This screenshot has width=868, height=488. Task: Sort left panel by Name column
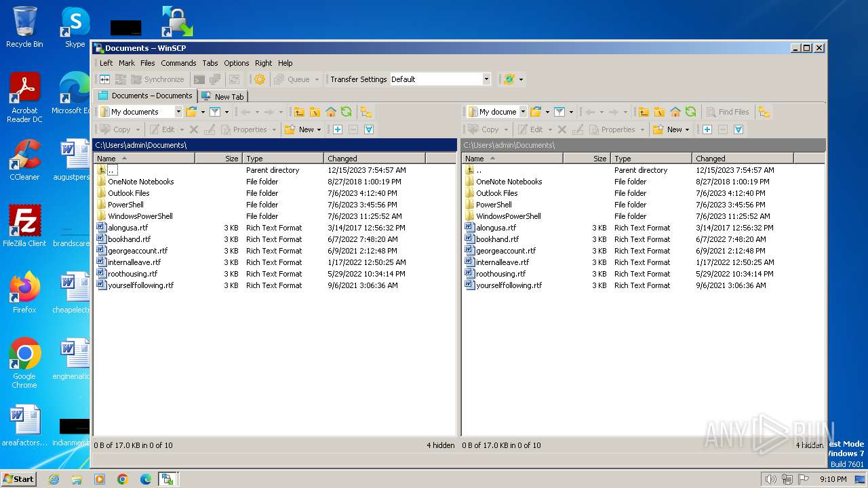pyautogui.click(x=144, y=158)
